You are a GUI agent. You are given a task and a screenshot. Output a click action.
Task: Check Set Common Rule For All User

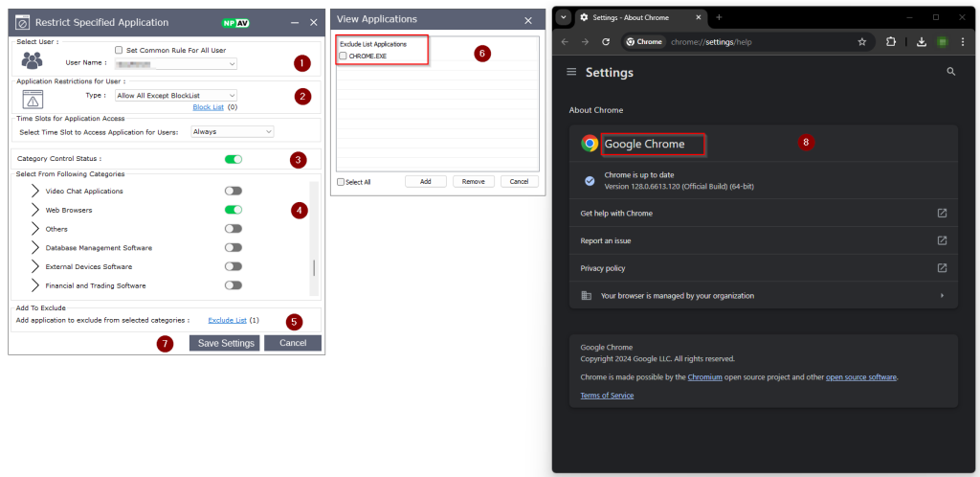click(x=119, y=50)
